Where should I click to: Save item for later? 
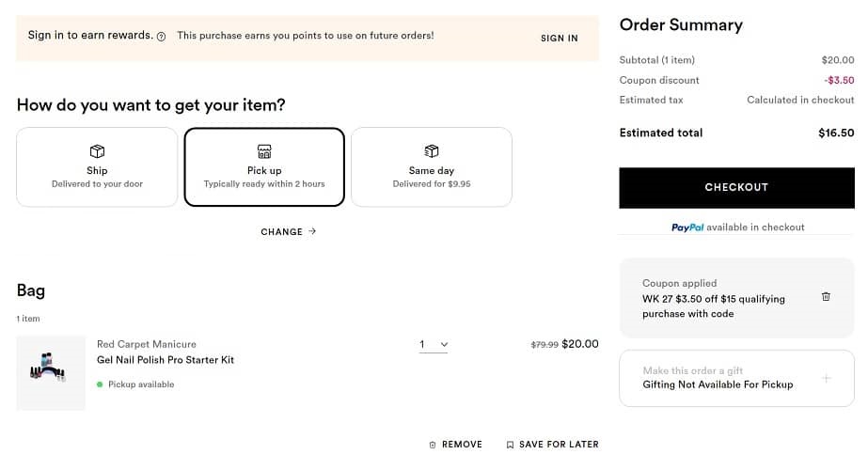[x=552, y=445]
